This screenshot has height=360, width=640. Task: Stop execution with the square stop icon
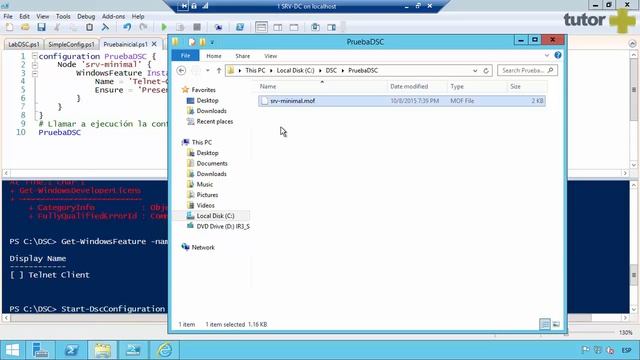(x=197, y=27)
